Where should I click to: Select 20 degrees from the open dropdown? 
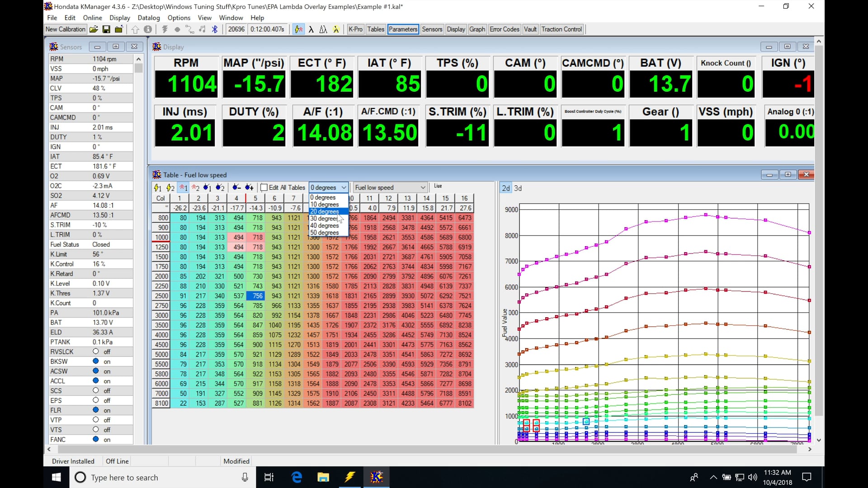coord(325,211)
